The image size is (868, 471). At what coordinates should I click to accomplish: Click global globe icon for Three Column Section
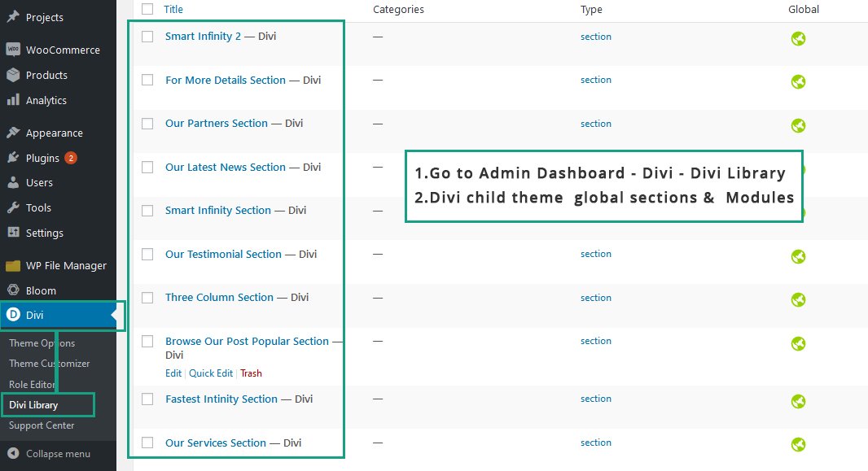coord(798,299)
